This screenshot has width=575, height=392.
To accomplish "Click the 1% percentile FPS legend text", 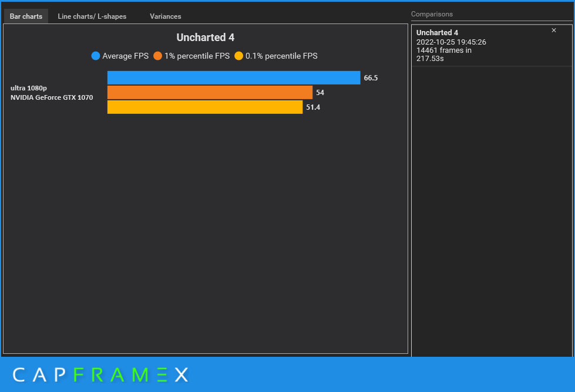I will 197,56.
